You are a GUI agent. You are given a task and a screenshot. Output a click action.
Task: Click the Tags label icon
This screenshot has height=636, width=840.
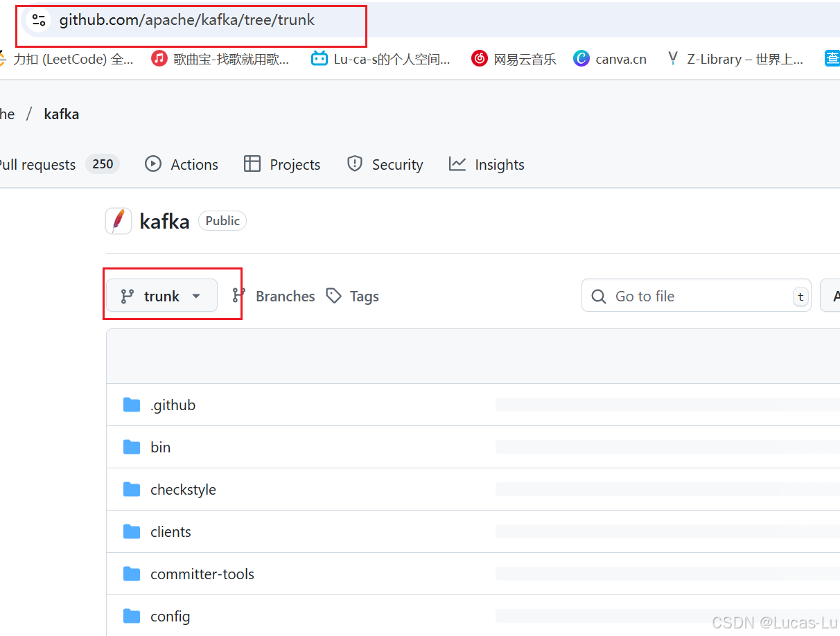(x=334, y=296)
